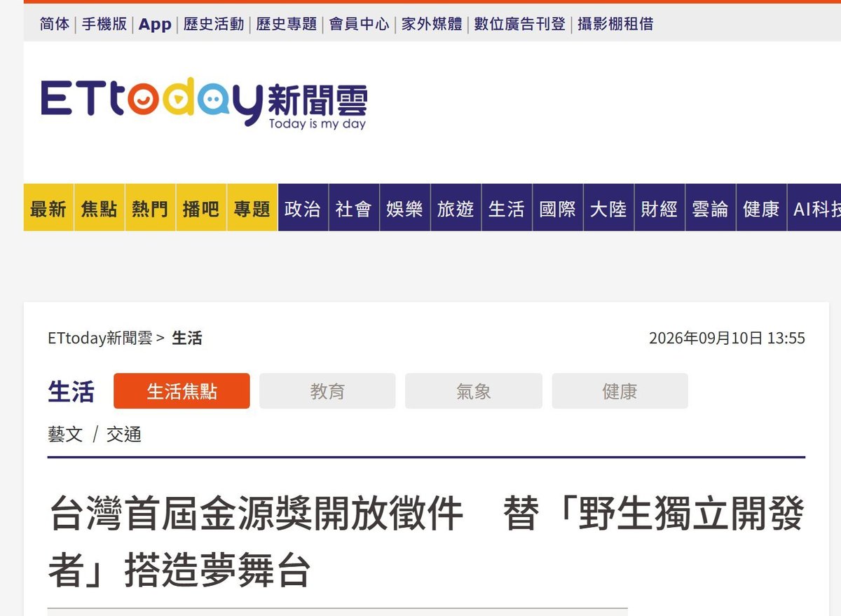This screenshot has width=841, height=616.
Task: Open the AI科技 category
Action: (814, 208)
